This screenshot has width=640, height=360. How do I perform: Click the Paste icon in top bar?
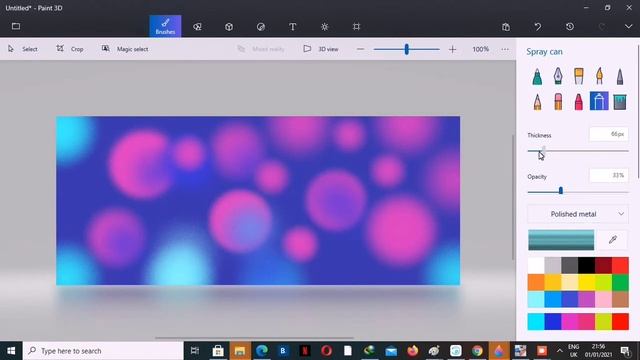click(506, 27)
